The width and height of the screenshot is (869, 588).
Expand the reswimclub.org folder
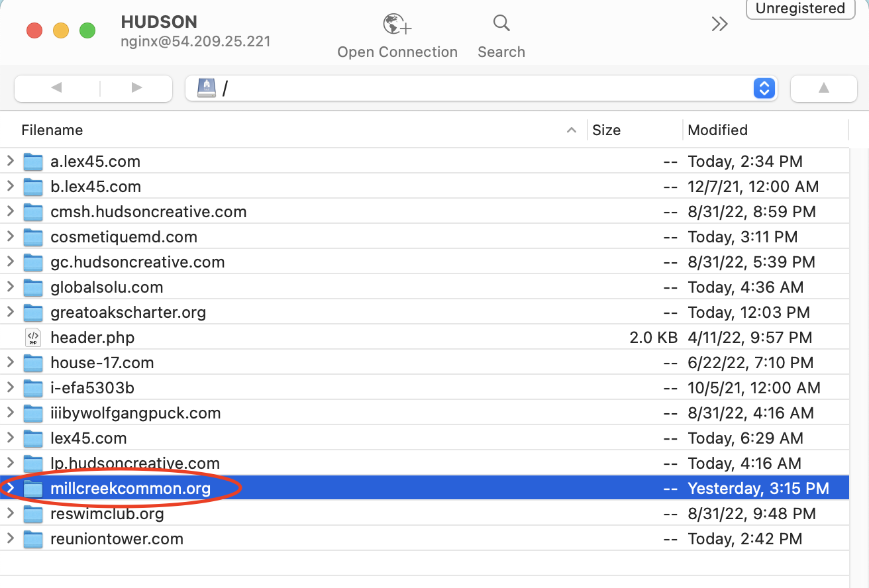coord(10,513)
